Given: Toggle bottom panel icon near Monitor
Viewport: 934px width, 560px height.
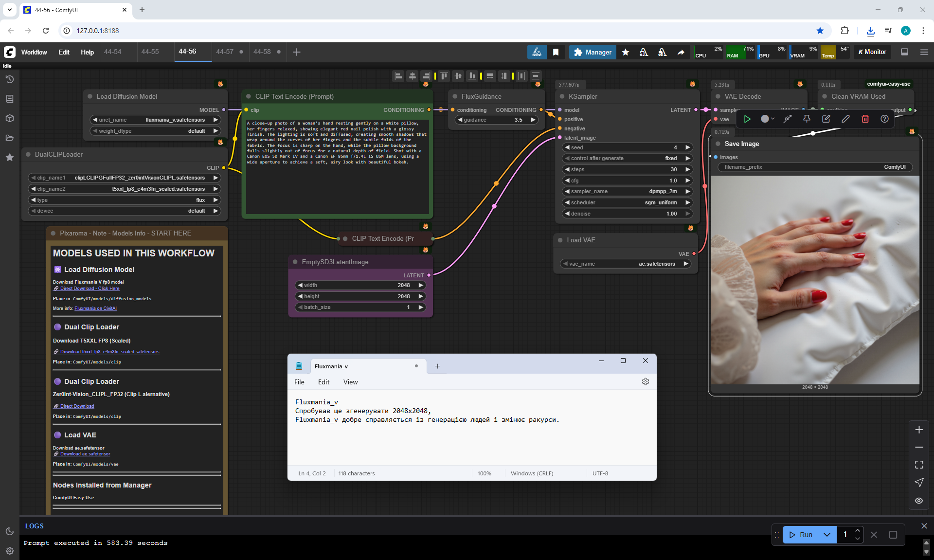Looking at the screenshot, I should pyautogui.click(x=904, y=52).
